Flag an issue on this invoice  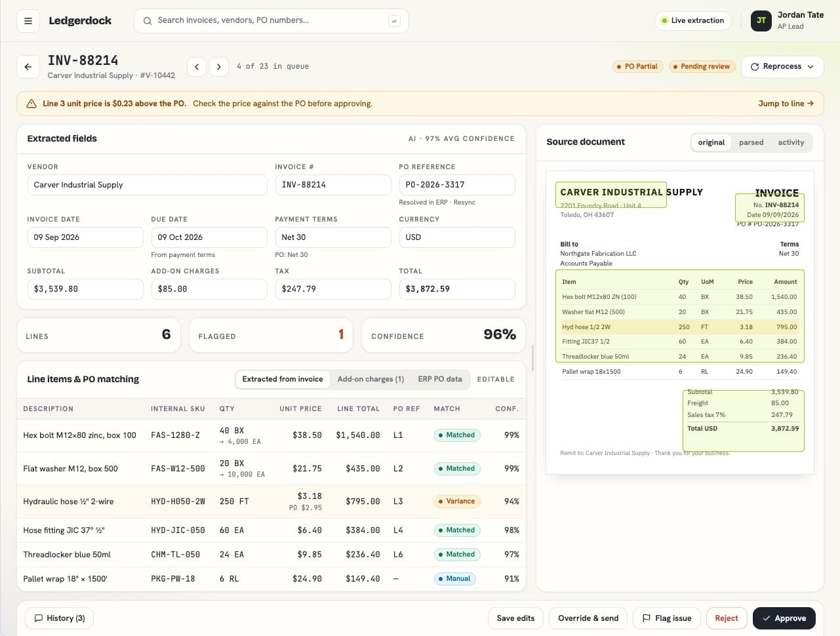(x=667, y=618)
